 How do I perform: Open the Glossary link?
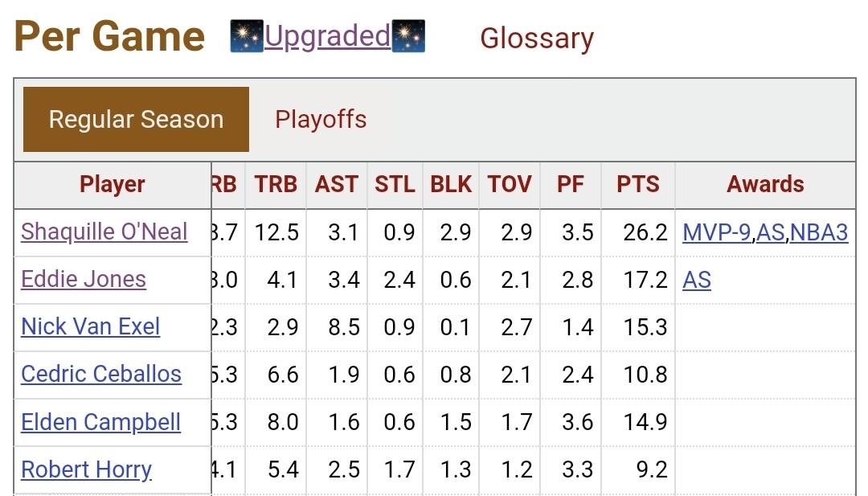537,38
